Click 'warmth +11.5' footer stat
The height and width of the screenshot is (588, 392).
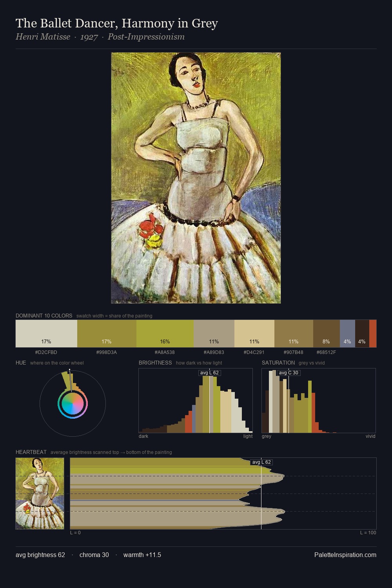(142, 555)
